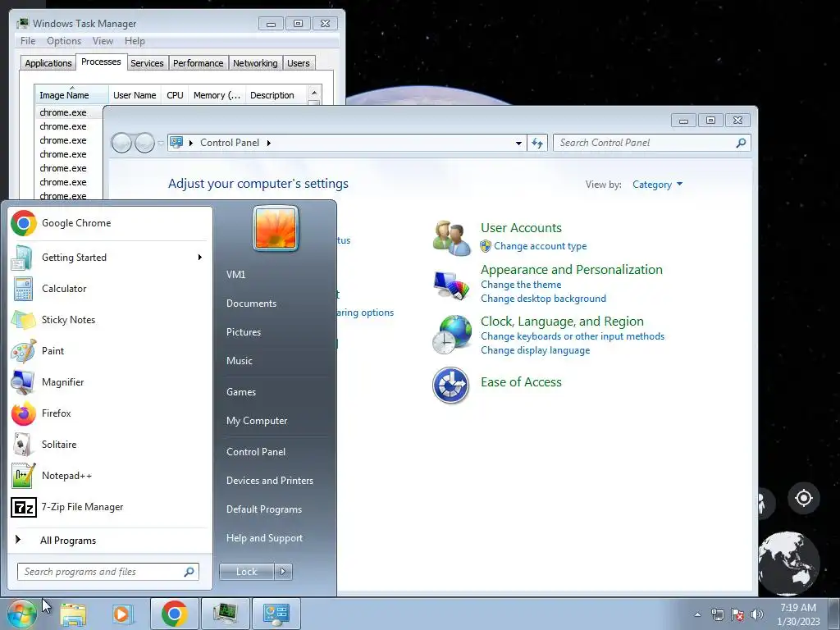Click refresh button in Control Panel address bar
Screen dimensions: 840x630
pos(537,143)
